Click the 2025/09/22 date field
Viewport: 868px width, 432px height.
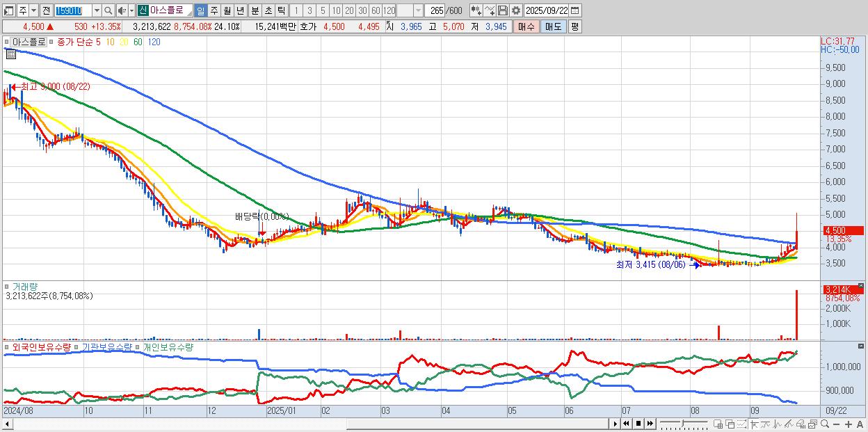coord(547,10)
